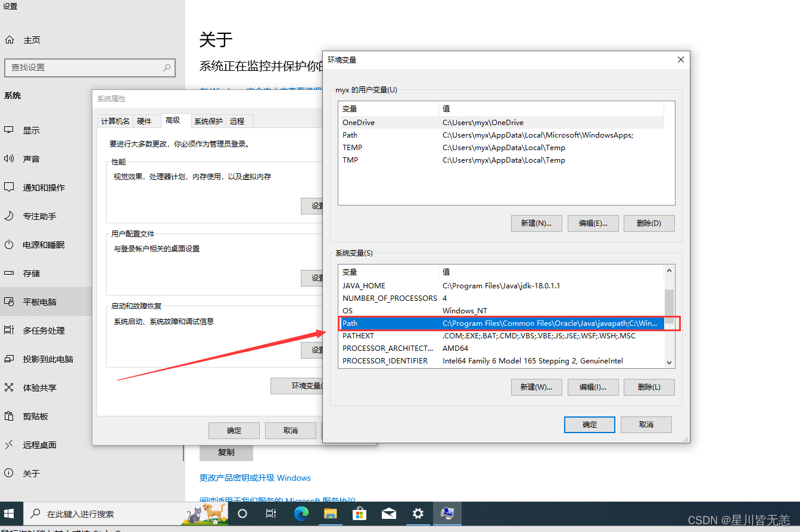Select 平板电脑 tablet icon
800x532 pixels.
click(x=9, y=302)
